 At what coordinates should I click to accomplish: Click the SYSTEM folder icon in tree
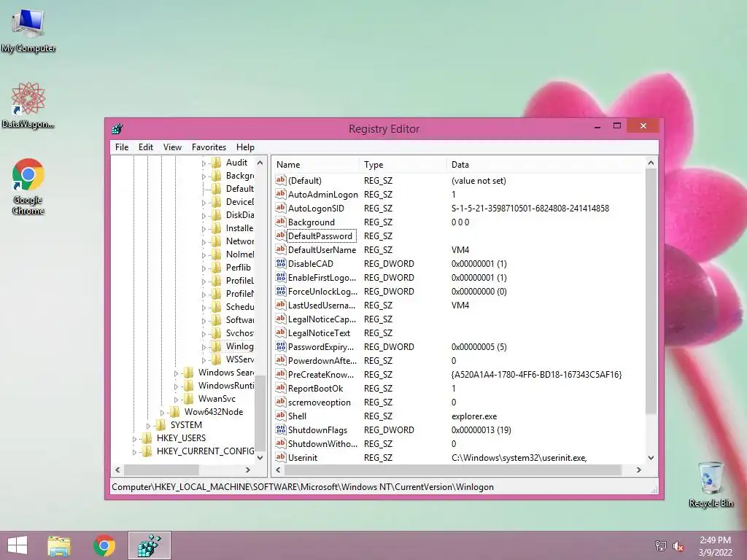coord(161,425)
